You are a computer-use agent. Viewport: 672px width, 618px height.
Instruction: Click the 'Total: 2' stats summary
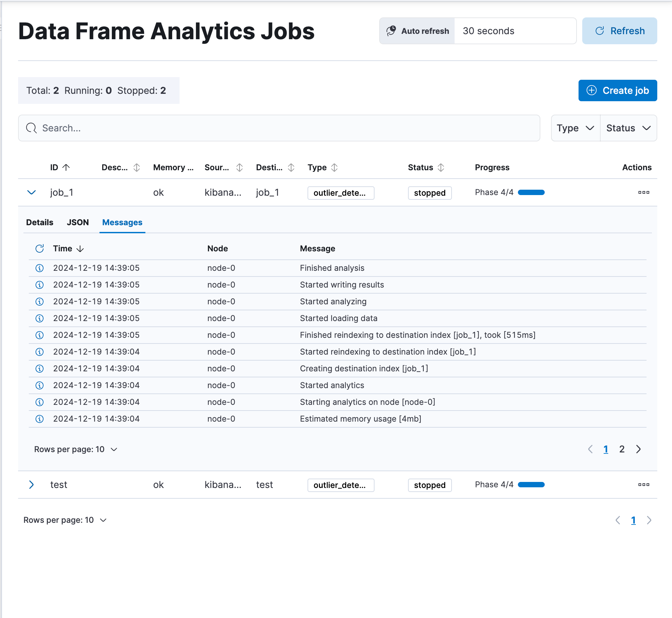click(x=43, y=90)
